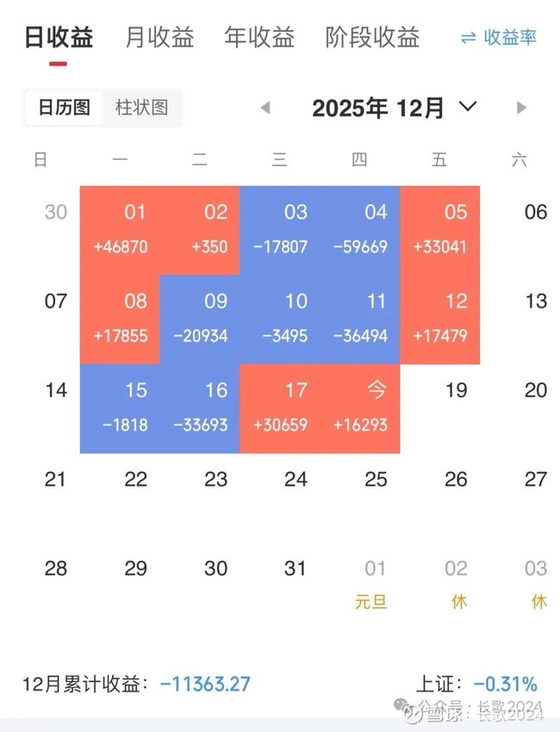Click the 休 label on January 2

coord(456,601)
